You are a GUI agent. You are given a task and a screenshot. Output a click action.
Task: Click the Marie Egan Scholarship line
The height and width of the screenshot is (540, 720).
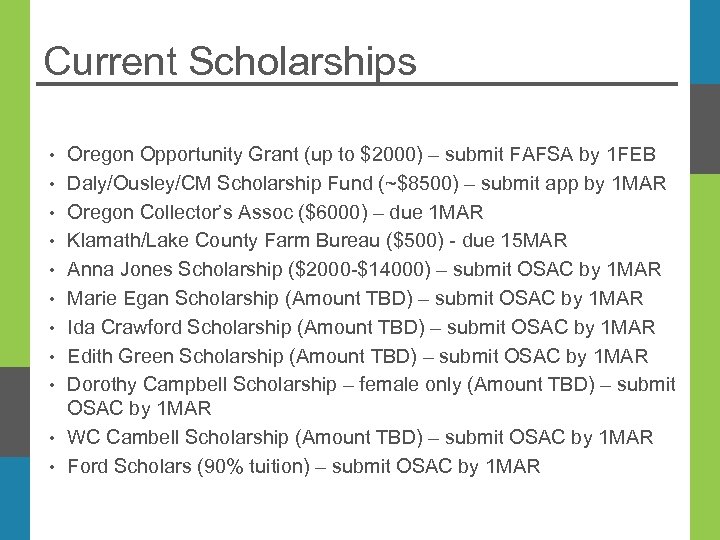pos(354,299)
